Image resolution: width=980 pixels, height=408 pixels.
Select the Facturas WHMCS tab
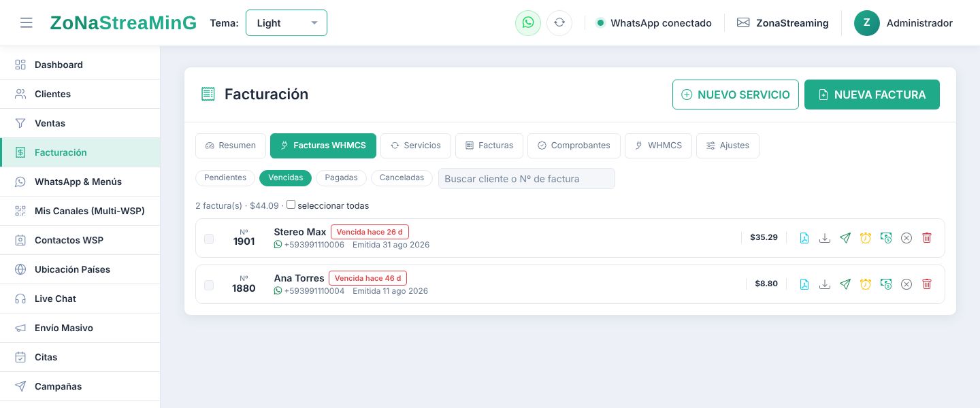pos(323,146)
